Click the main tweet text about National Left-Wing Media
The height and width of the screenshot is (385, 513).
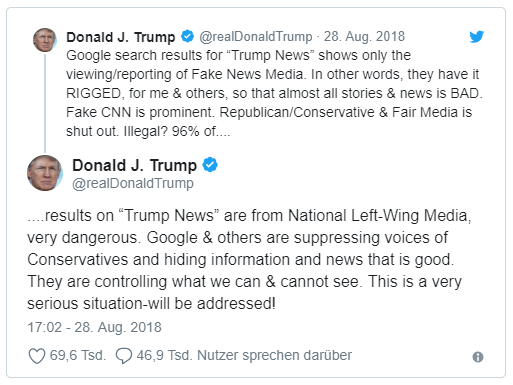[249, 259]
